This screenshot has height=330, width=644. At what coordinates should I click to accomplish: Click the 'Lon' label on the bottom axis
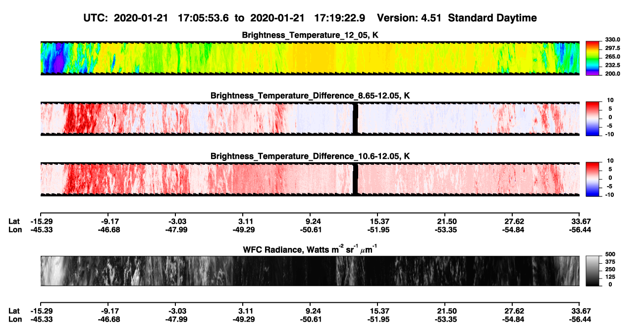[15, 319]
